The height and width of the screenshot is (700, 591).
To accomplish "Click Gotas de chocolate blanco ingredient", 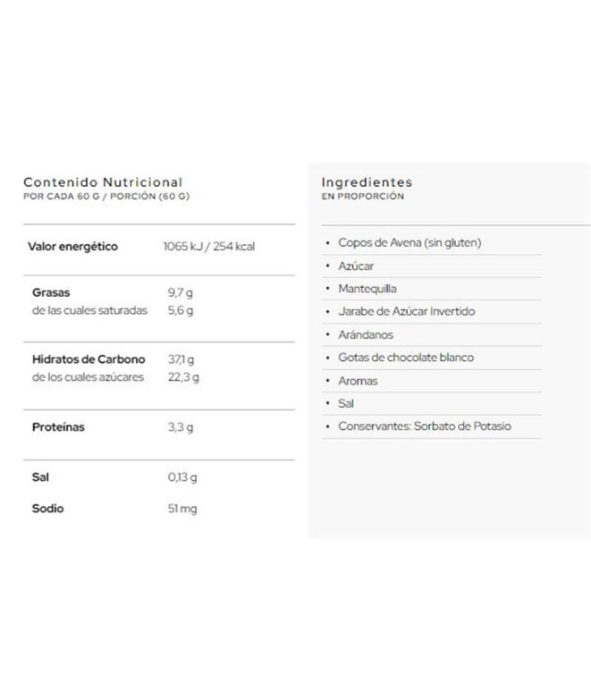I will [x=406, y=358].
